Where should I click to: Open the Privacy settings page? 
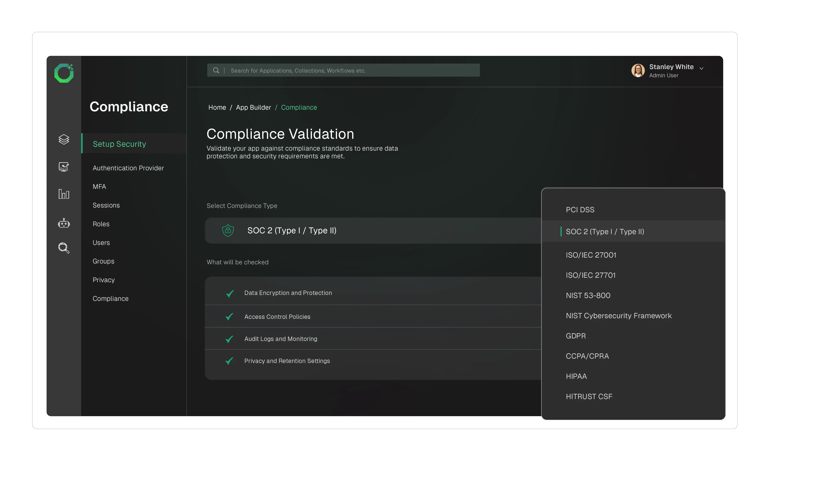click(104, 280)
